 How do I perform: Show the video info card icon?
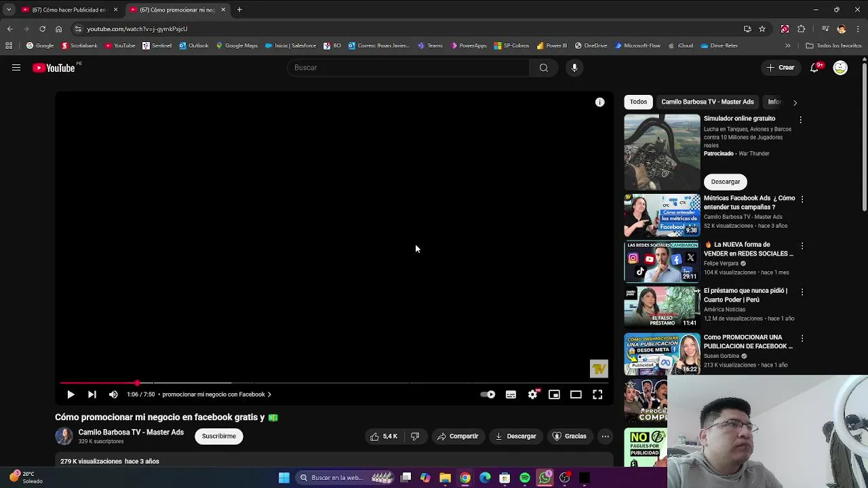[x=599, y=102]
